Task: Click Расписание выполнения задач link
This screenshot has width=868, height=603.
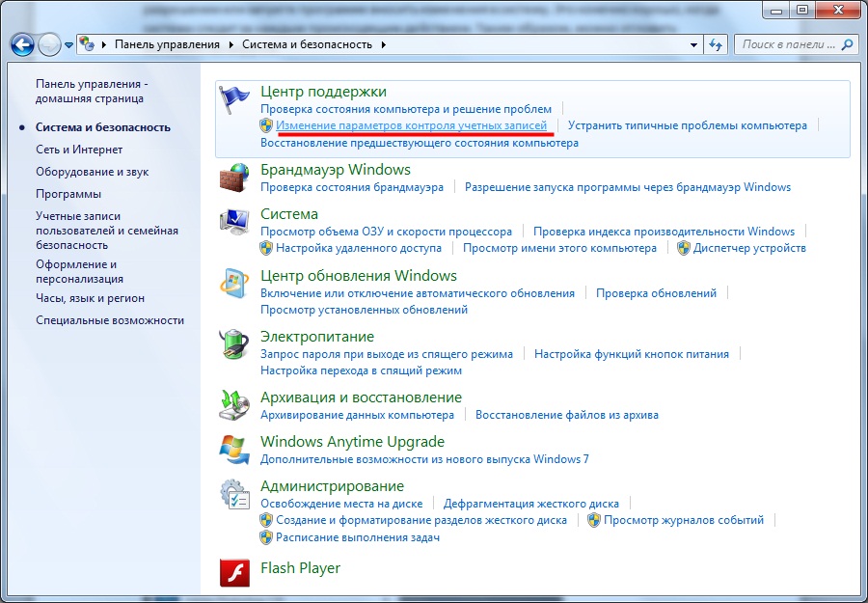Action: [358, 537]
